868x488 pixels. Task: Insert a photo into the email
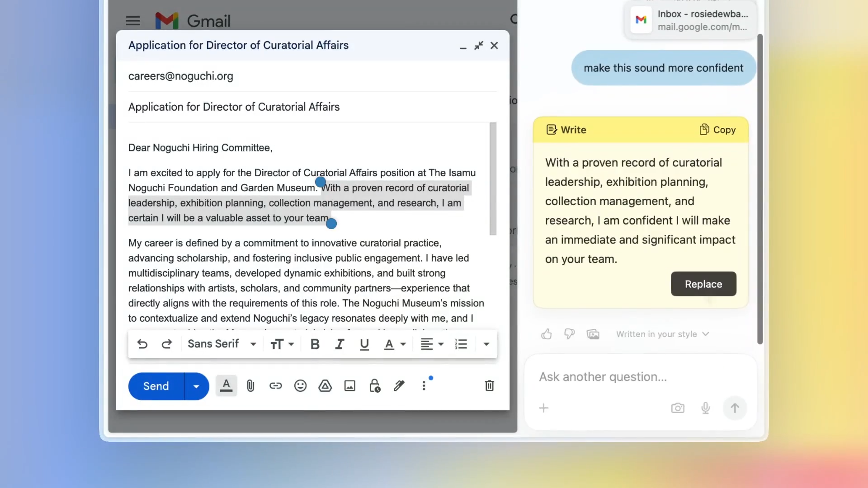tap(350, 386)
